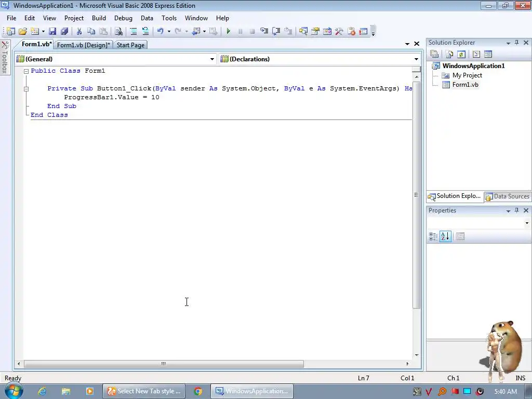Click the Paste toolbar icon
Screen dimensions: 532x399
pyautogui.click(x=103, y=31)
